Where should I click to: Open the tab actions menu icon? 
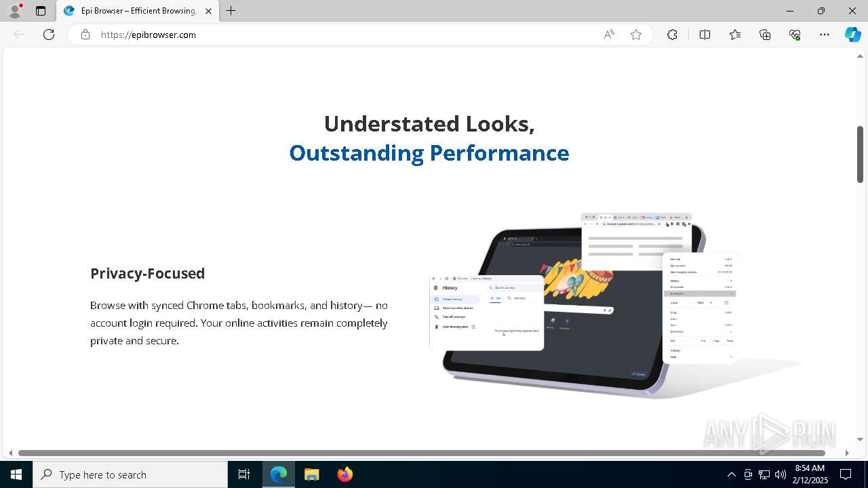[41, 11]
